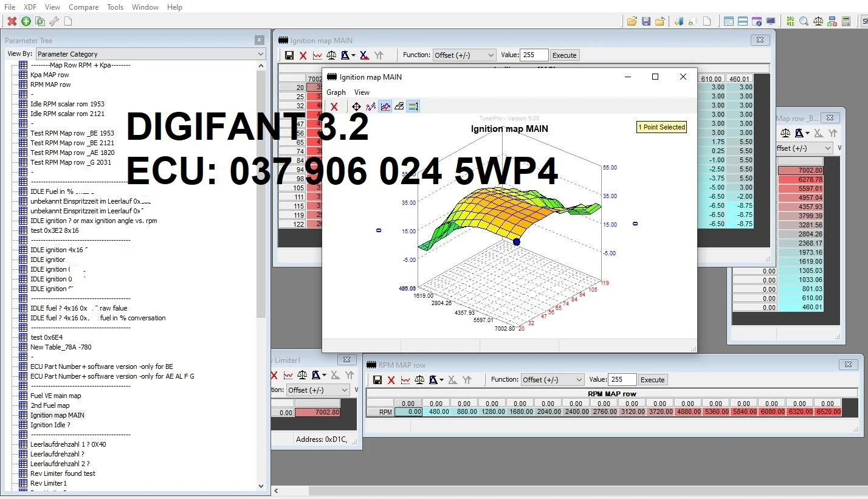Click the monitor chart icon in the top toolbar
868x499 pixels.
click(x=771, y=21)
